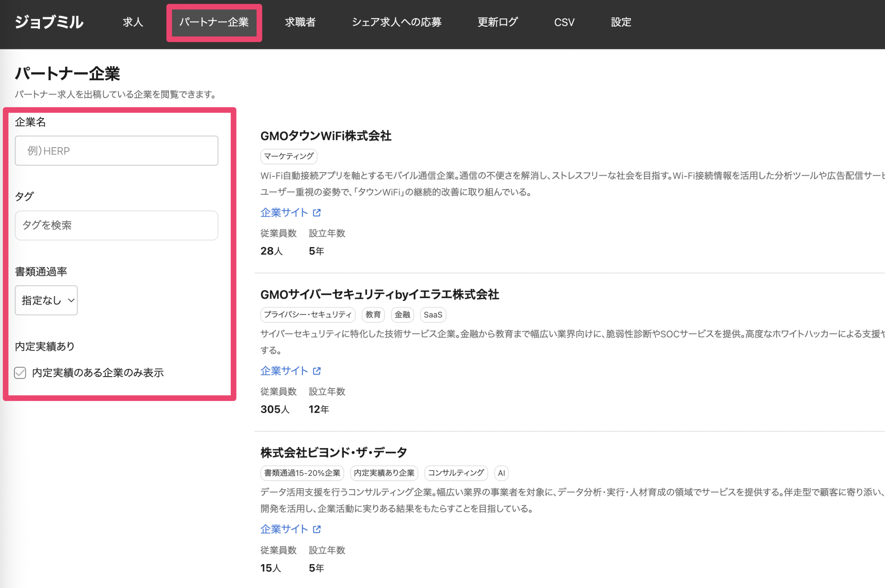Click external link icon under ビヨンド・ザ・データ
The height and width of the screenshot is (588, 885).
tap(317, 529)
